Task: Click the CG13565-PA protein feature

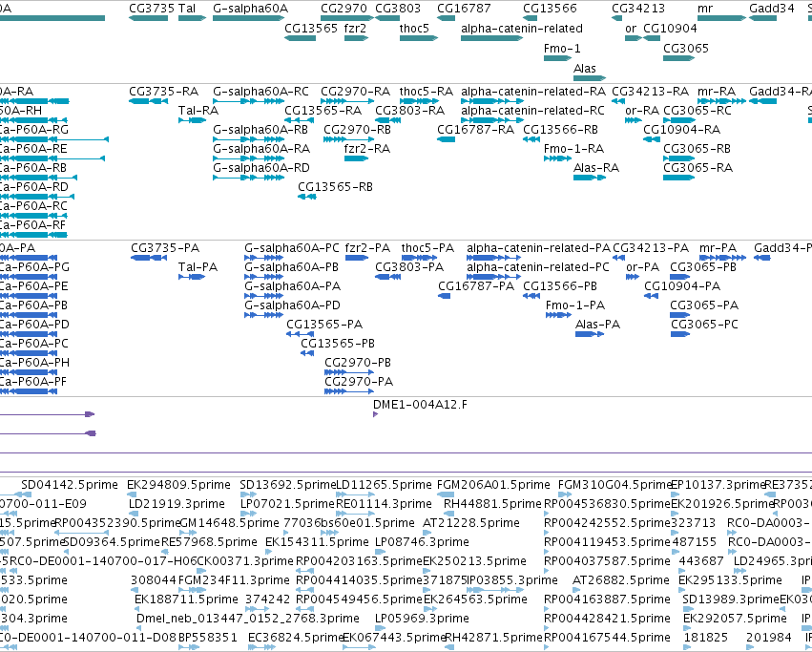Action: pyautogui.click(x=300, y=334)
